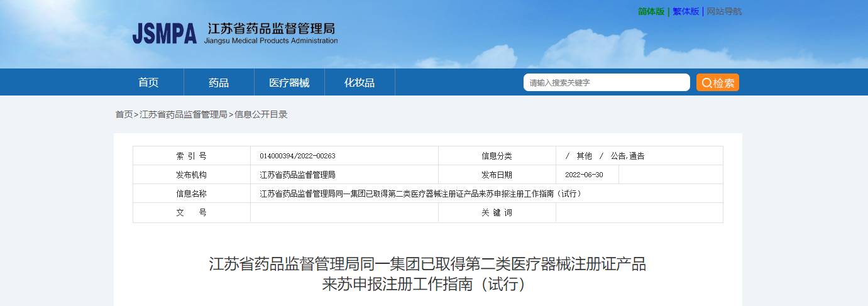The image size is (868, 306).
Task: Click the large article title heading
Action: point(427,273)
